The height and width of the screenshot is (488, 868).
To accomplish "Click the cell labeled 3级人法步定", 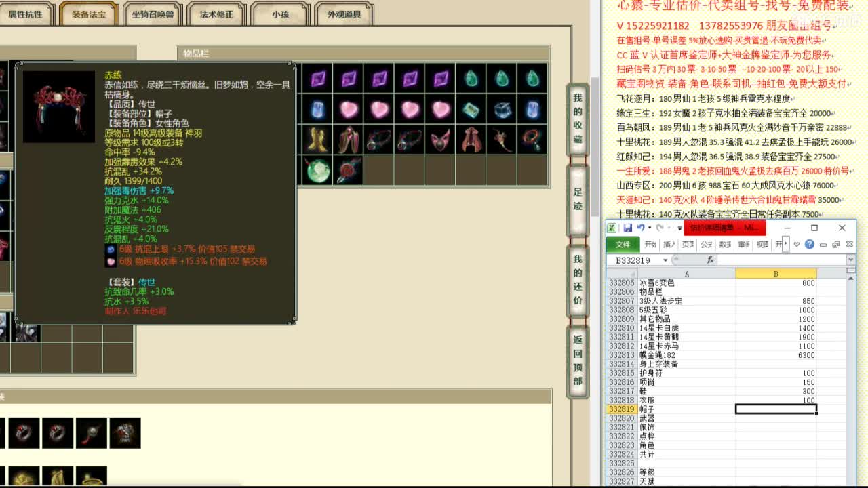I will (686, 301).
